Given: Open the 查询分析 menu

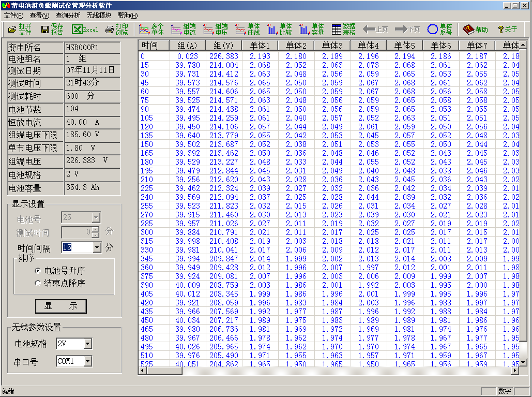Looking at the screenshot, I should tap(68, 16).
